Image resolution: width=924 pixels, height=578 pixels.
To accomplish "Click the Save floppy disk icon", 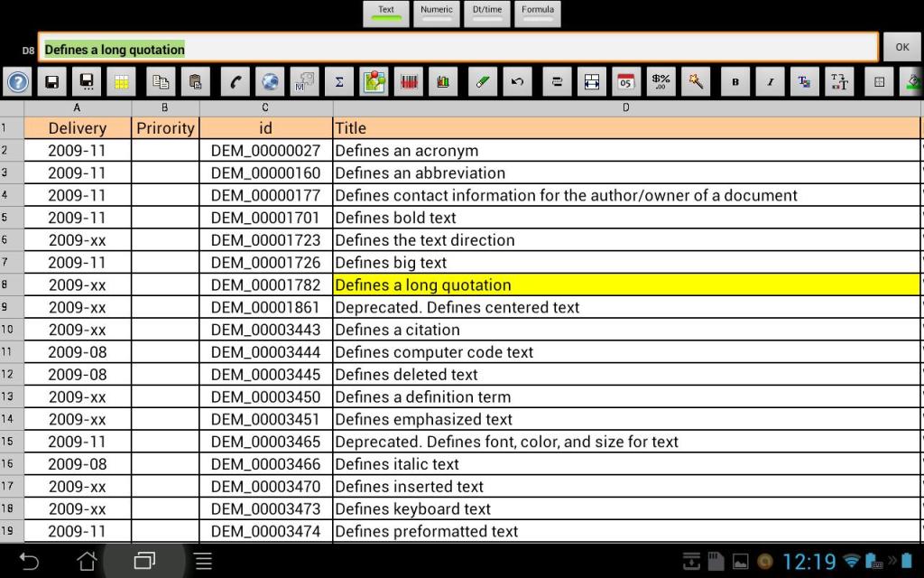I will click(x=51, y=82).
